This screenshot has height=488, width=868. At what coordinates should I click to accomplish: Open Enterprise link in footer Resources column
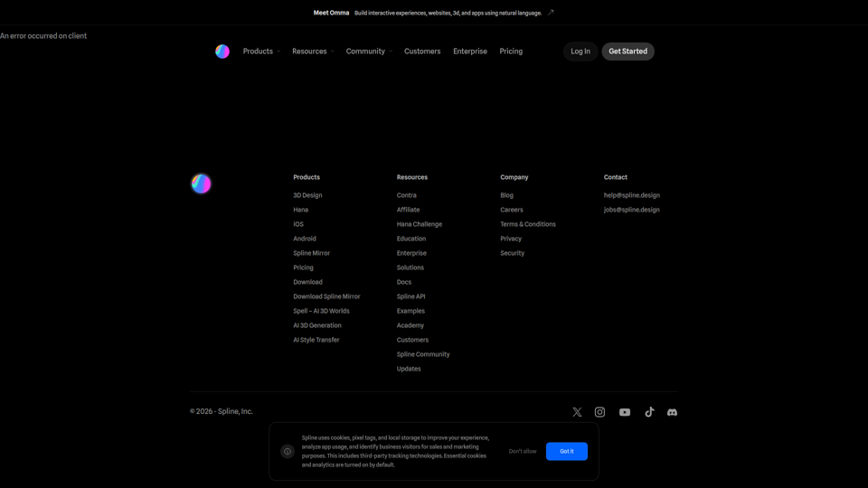pyautogui.click(x=411, y=253)
